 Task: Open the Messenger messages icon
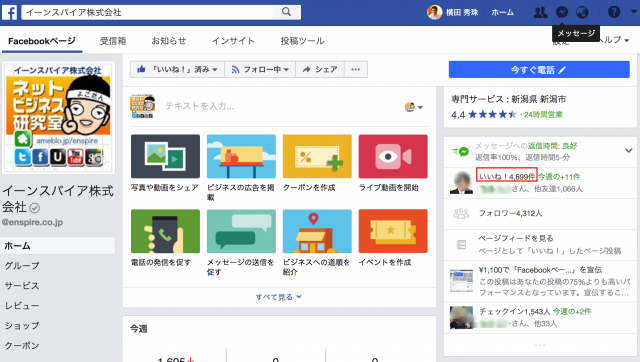[x=562, y=12]
